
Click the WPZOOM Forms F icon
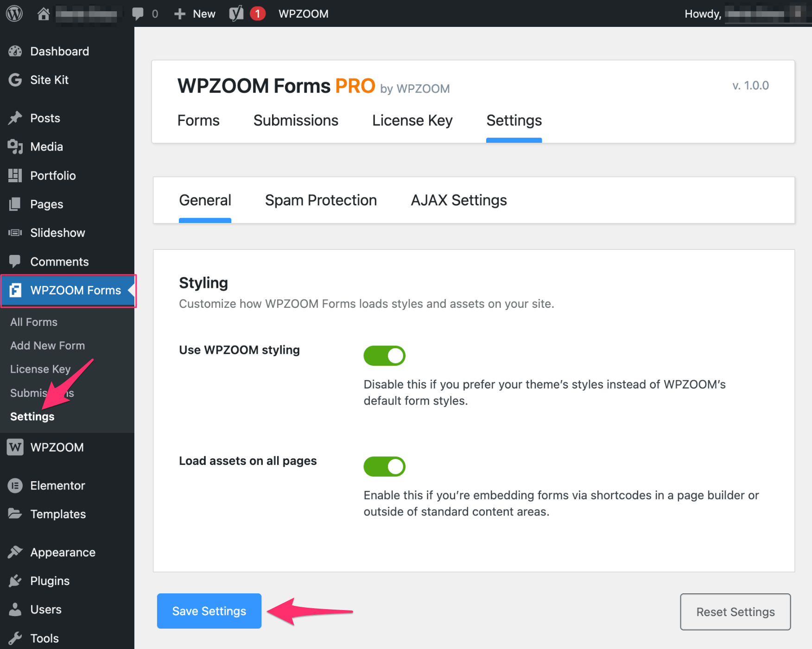point(15,290)
